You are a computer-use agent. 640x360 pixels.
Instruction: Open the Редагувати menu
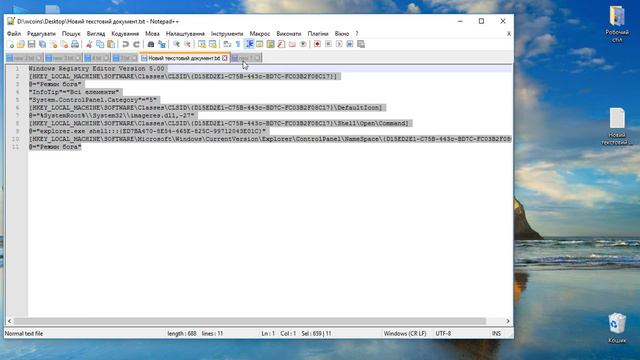tap(41, 33)
